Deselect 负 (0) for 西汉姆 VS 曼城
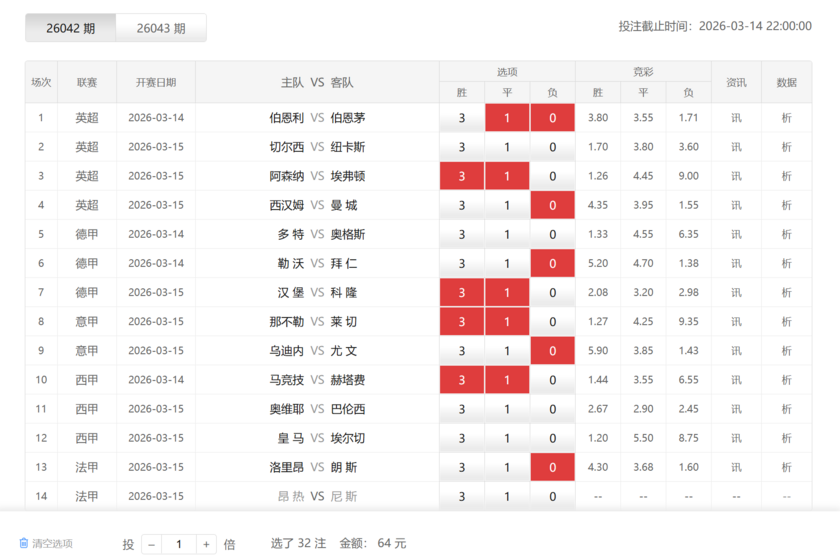The height and width of the screenshot is (560, 840). pyautogui.click(x=552, y=205)
